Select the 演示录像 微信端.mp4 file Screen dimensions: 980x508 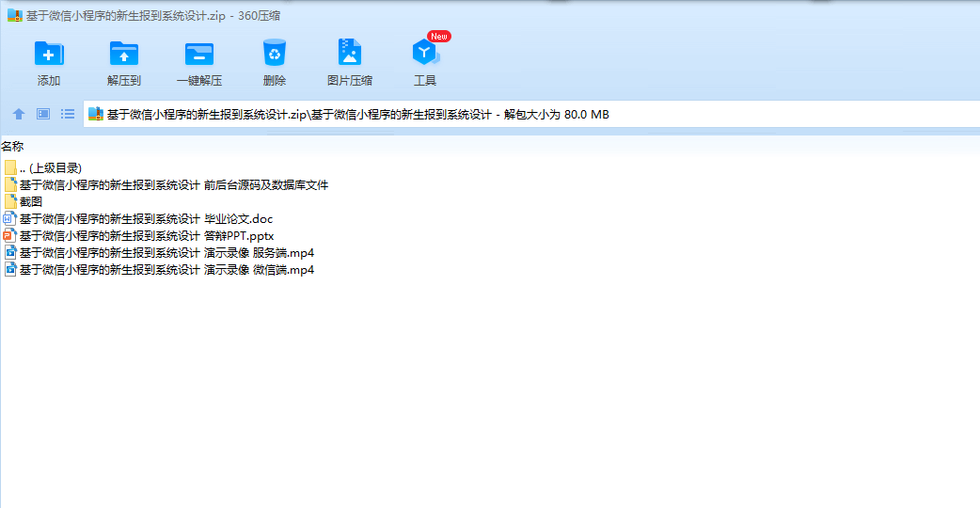point(159,269)
